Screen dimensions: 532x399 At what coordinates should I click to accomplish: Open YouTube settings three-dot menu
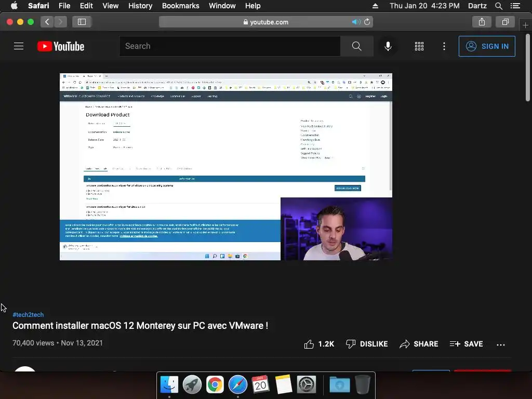tap(444, 46)
